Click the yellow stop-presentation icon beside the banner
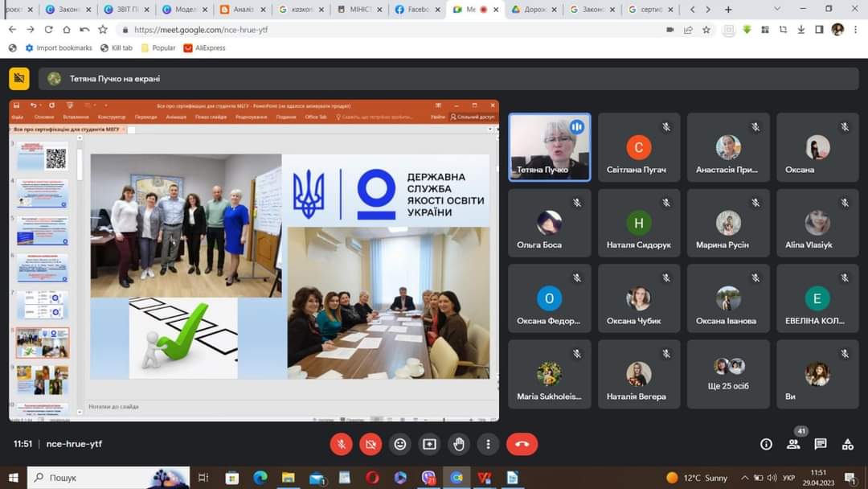Image resolution: width=868 pixels, height=489 pixels. coord(18,79)
